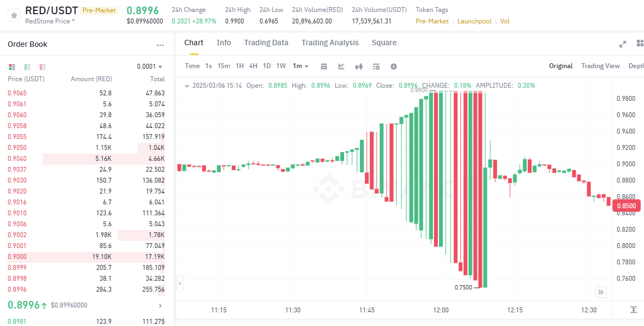Show combined buy and sell order book view
The height and width of the screenshot is (326, 644).
(x=12, y=67)
